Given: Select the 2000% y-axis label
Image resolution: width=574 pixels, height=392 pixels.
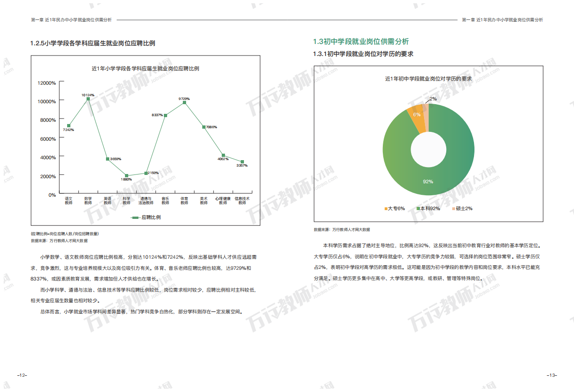Looking at the screenshot, I should click(48, 176).
